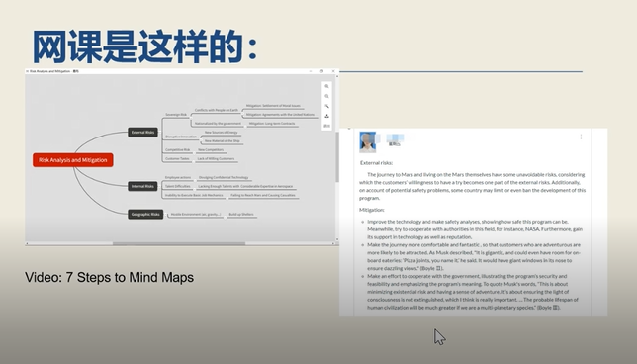
Task: Click the bottom text button in mind map toolbar
Action: (x=326, y=126)
